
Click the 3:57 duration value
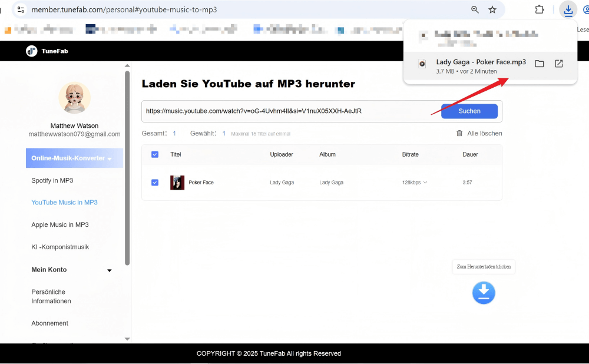click(x=467, y=183)
